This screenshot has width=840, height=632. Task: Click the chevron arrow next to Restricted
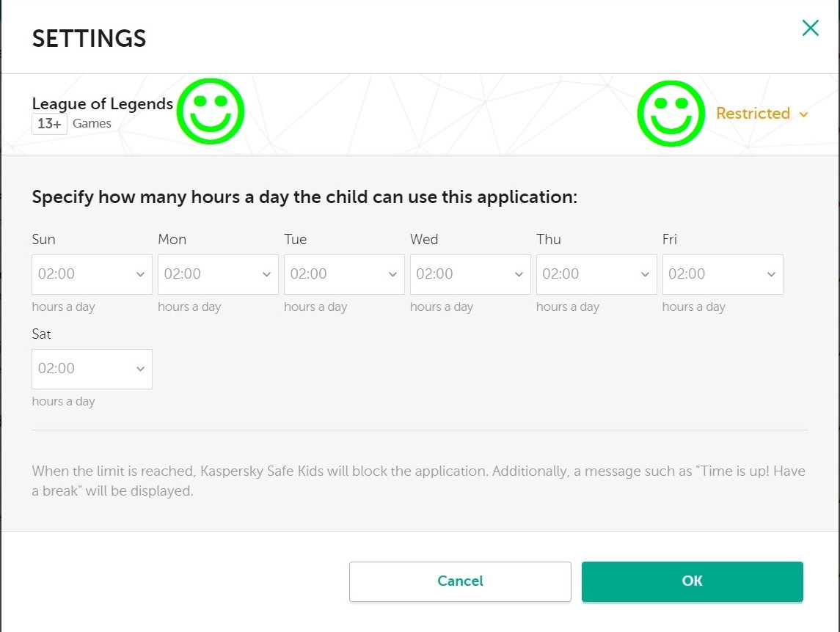click(x=803, y=114)
